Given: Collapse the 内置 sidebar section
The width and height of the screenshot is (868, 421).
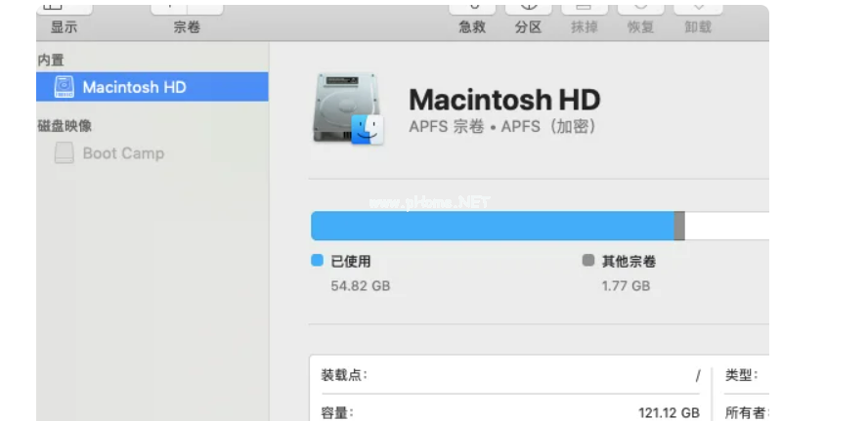Looking at the screenshot, I should coord(51,61).
